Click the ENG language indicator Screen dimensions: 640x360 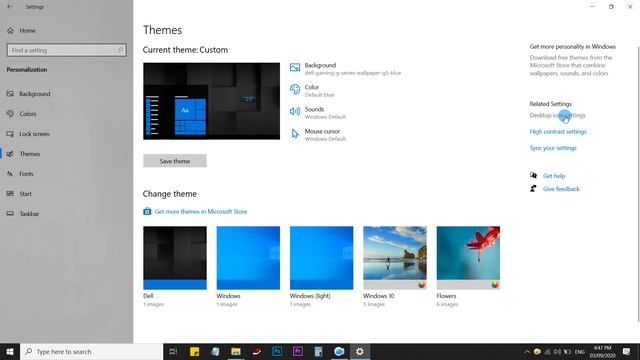click(580, 351)
